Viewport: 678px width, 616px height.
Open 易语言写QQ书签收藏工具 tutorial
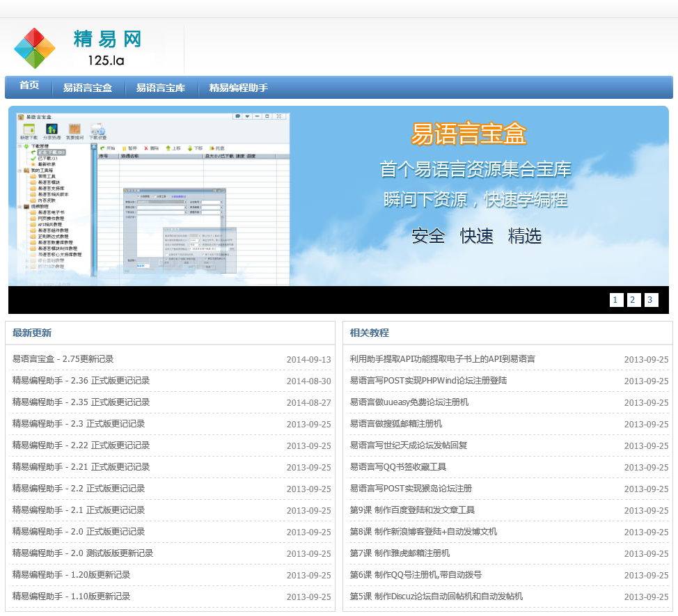(397, 467)
